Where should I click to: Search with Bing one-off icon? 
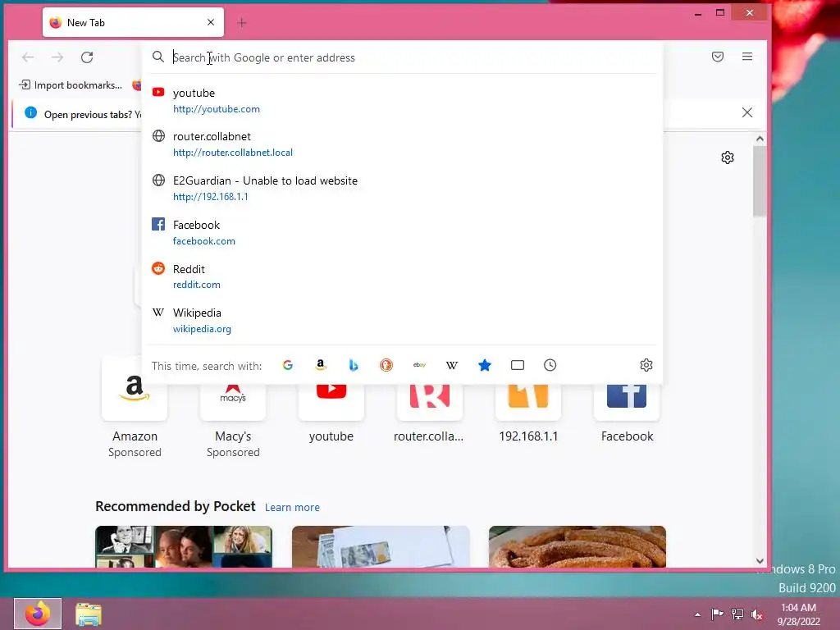[x=354, y=365]
